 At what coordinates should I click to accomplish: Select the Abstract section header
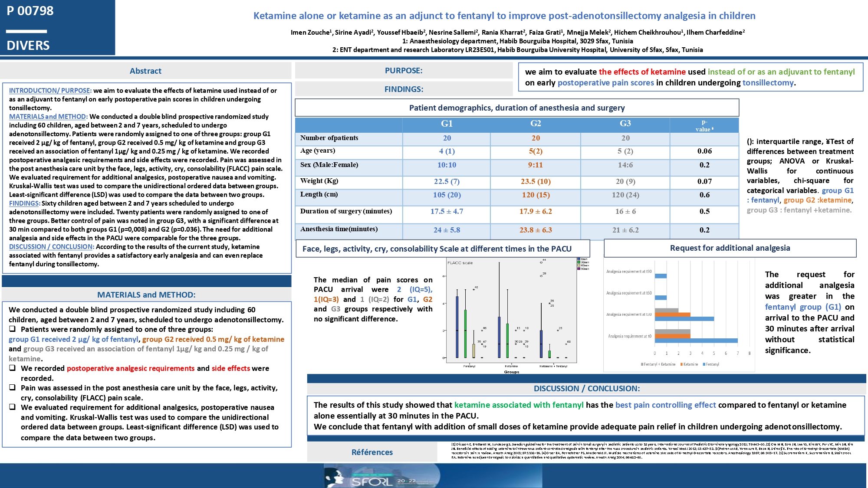pyautogui.click(x=145, y=71)
